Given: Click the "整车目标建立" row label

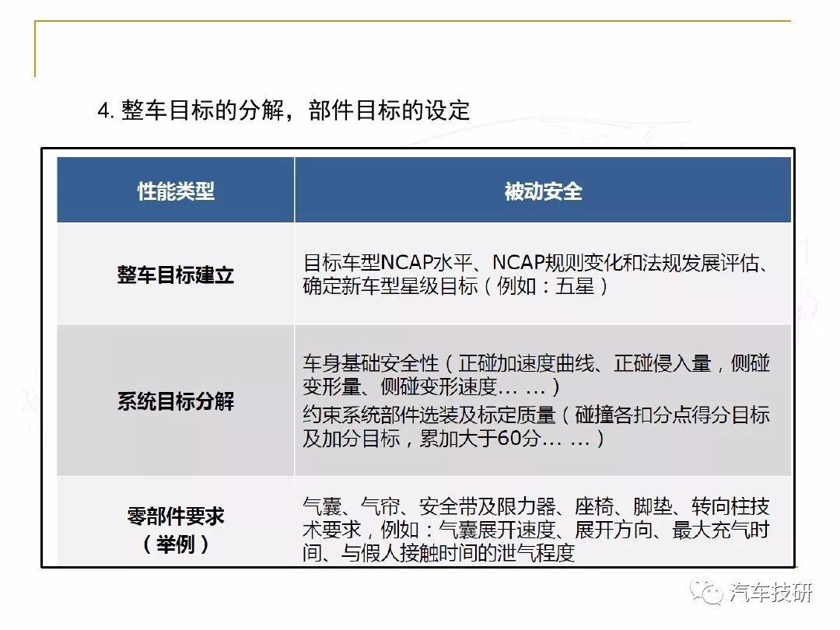Looking at the screenshot, I should tap(176, 275).
